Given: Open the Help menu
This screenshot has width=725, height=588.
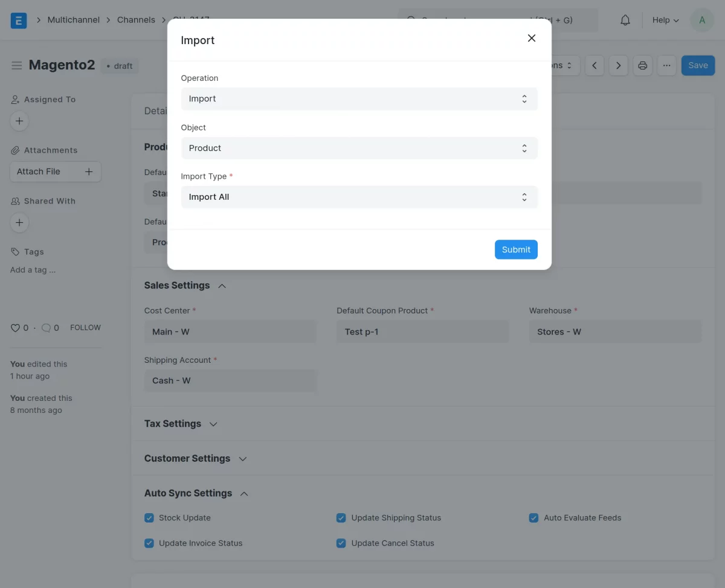Looking at the screenshot, I should pyautogui.click(x=665, y=21).
